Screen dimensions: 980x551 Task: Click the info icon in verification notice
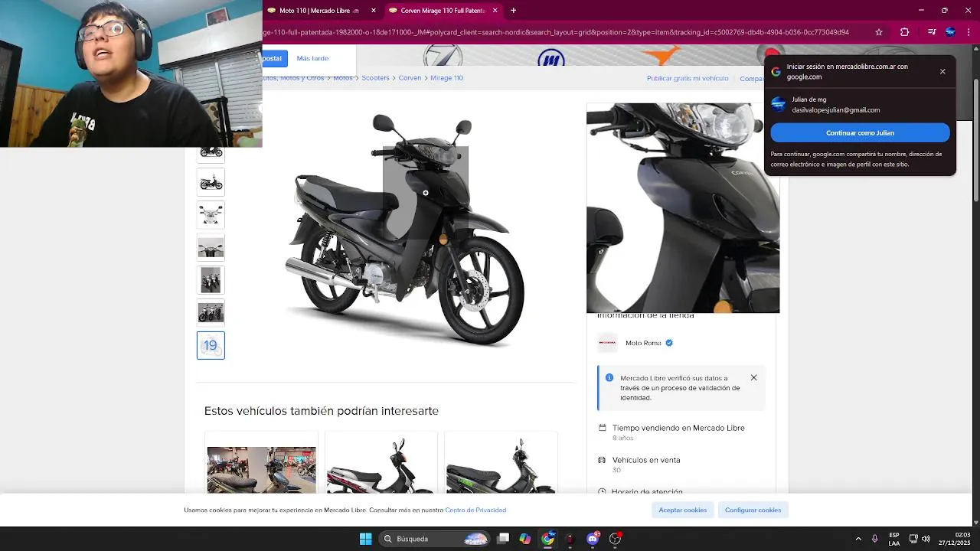point(609,378)
